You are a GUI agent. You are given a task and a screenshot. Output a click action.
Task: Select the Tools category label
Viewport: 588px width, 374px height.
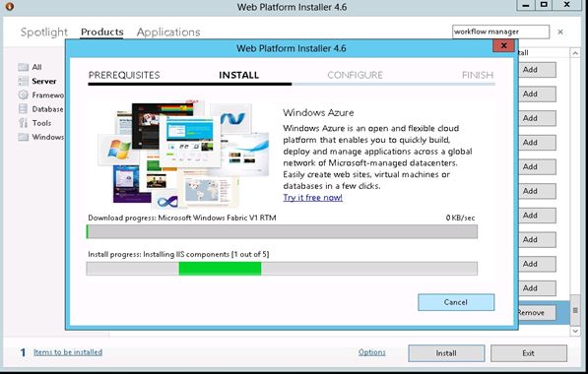coord(41,123)
